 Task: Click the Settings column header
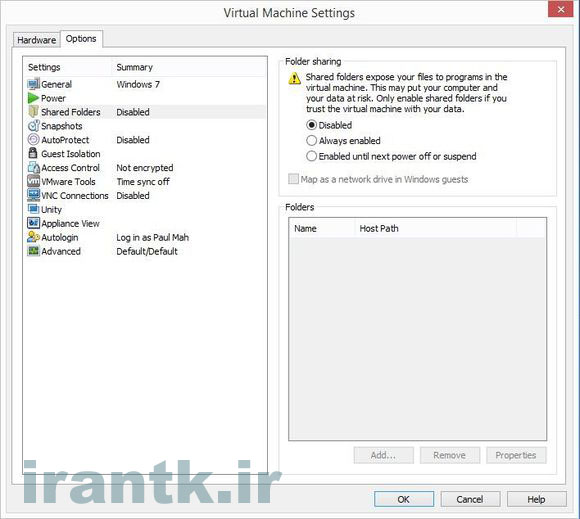tap(68, 67)
